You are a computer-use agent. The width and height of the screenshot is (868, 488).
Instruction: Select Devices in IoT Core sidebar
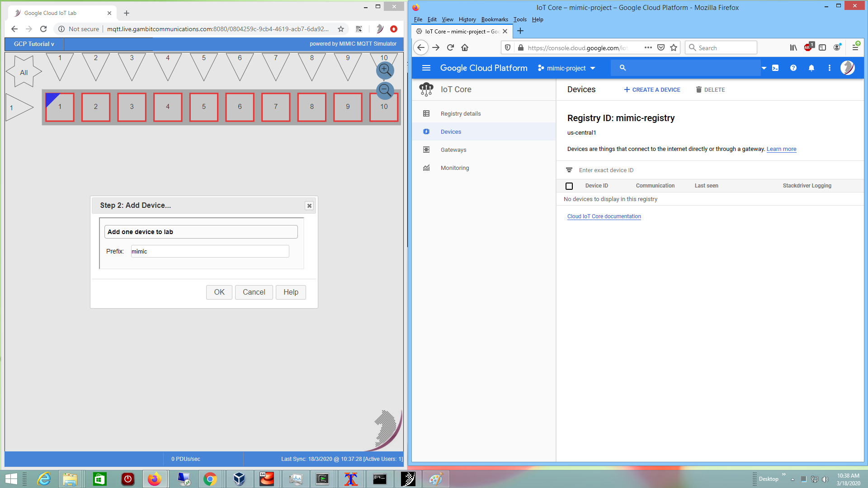pos(484,131)
